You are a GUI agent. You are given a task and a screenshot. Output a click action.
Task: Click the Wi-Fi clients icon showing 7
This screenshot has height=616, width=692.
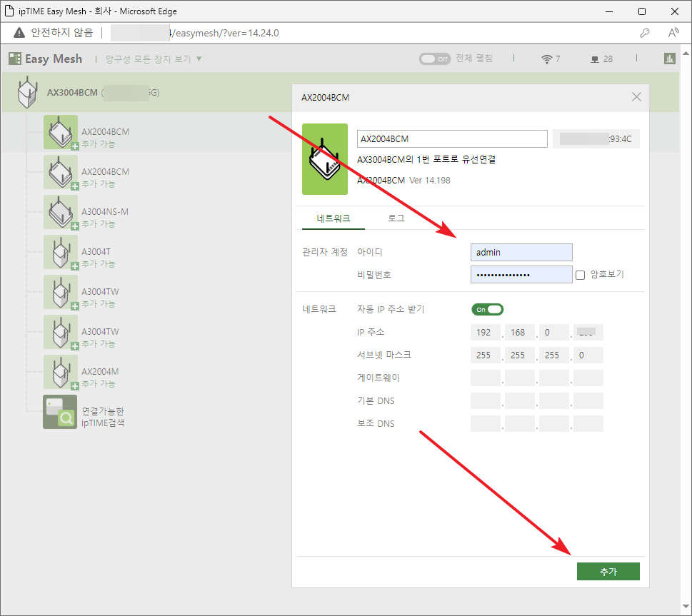pyautogui.click(x=547, y=59)
